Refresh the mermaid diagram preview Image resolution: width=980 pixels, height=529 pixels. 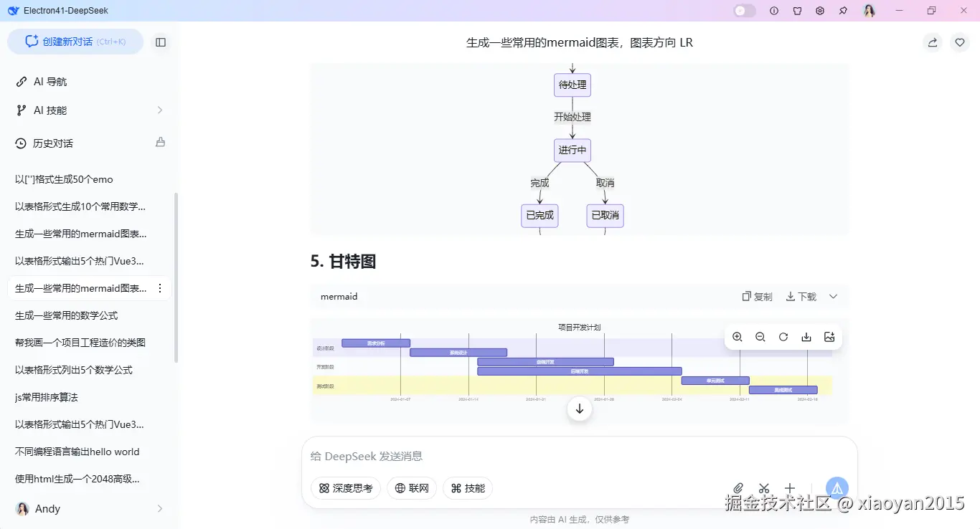click(x=783, y=337)
